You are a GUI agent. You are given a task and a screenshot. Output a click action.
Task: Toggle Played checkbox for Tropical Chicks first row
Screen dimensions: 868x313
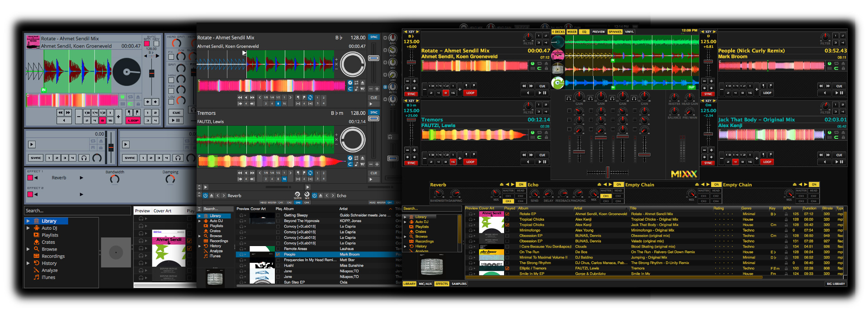507,219
